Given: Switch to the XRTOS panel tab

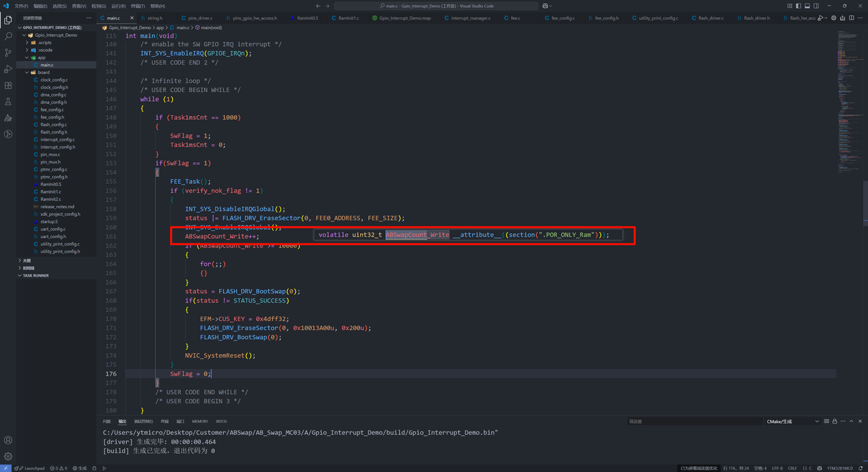Looking at the screenshot, I should pyautogui.click(x=221, y=421).
